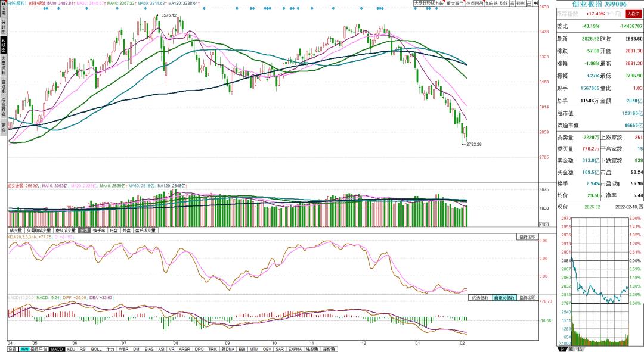Select the 陆股通 tab
644x352 pixels.
coord(312,349)
